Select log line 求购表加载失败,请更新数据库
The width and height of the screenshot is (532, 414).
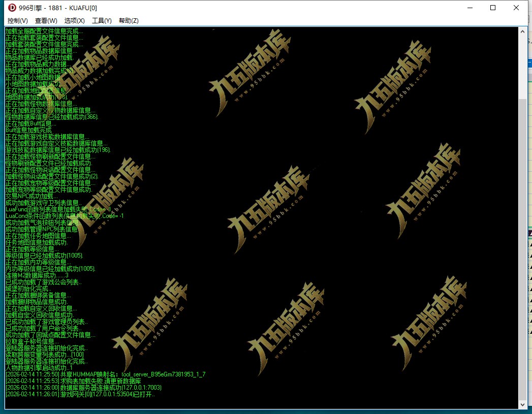pyautogui.click(x=73, y=381)
